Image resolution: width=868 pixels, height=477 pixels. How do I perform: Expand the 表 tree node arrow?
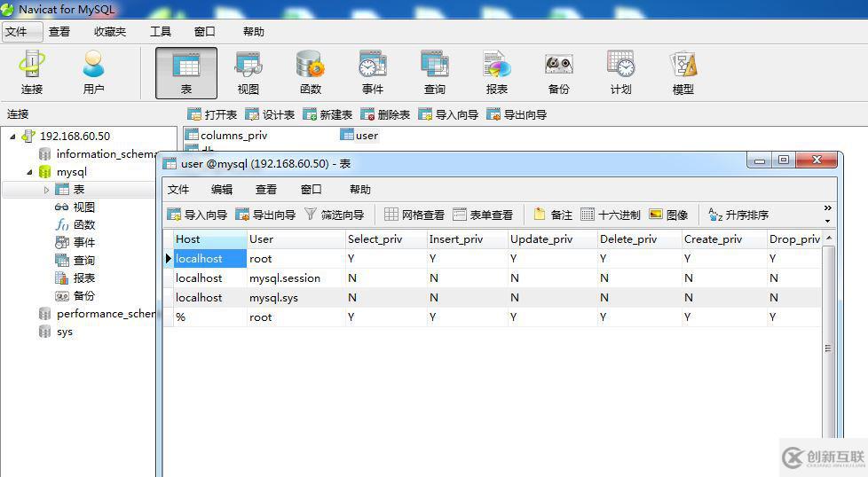46,190
